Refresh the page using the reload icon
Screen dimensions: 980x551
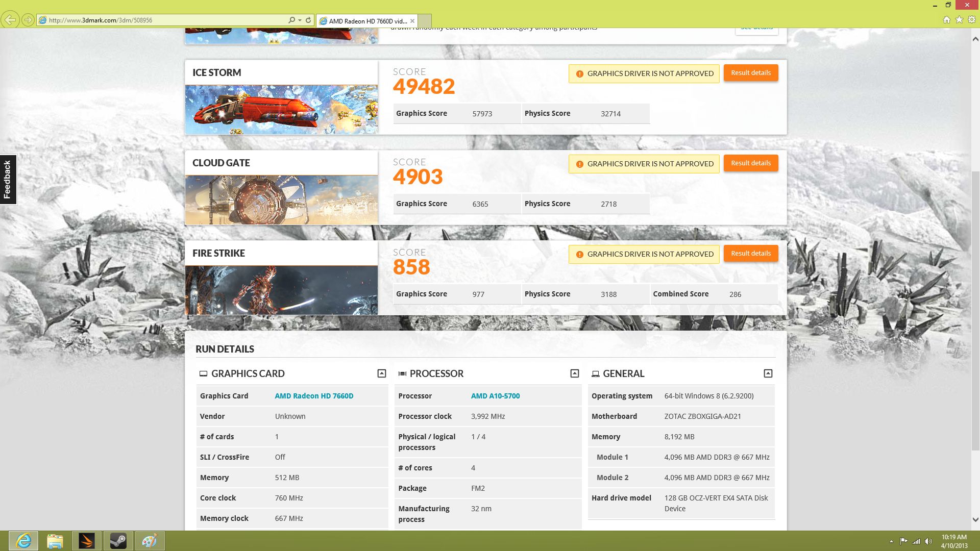pos(308,20)
